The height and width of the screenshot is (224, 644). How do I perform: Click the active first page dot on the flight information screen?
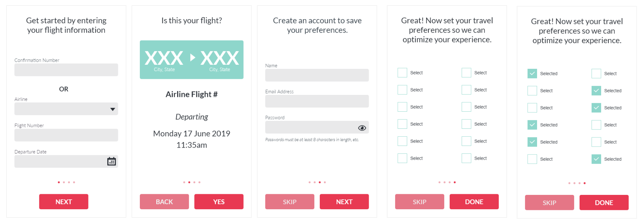pyautogui.click(x=59, y=182)
